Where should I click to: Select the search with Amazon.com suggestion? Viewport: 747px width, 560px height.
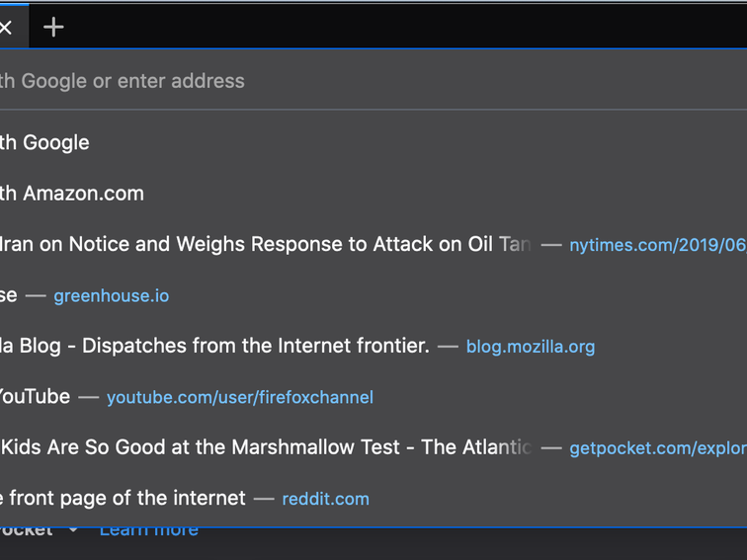[72, 194]
